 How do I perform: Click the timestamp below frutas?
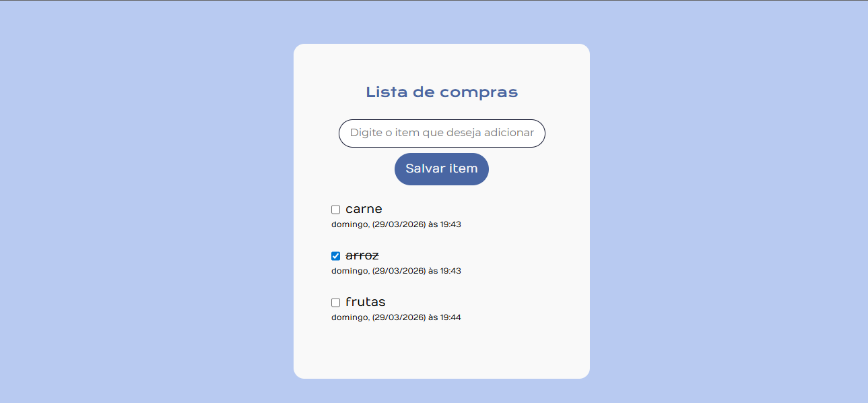(396, 317)
